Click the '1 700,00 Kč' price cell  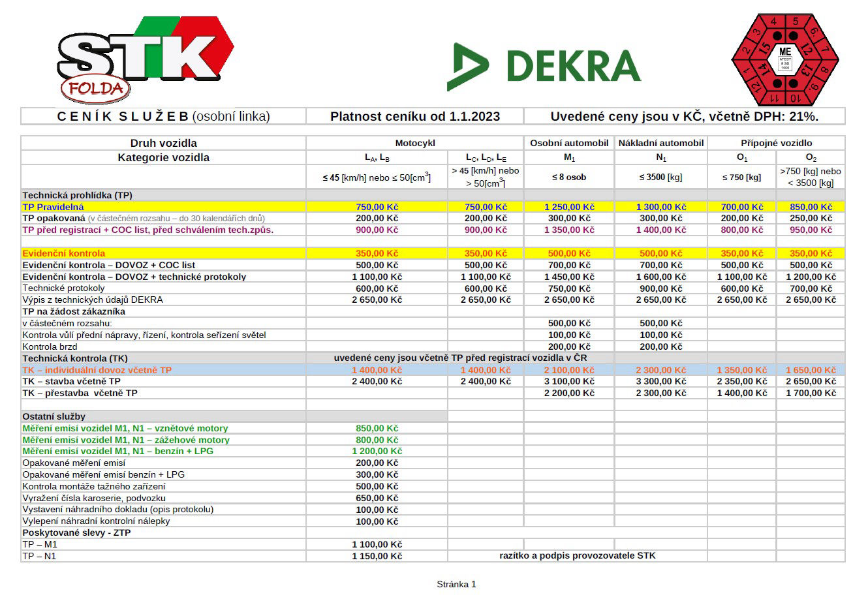tap(811, 393)
